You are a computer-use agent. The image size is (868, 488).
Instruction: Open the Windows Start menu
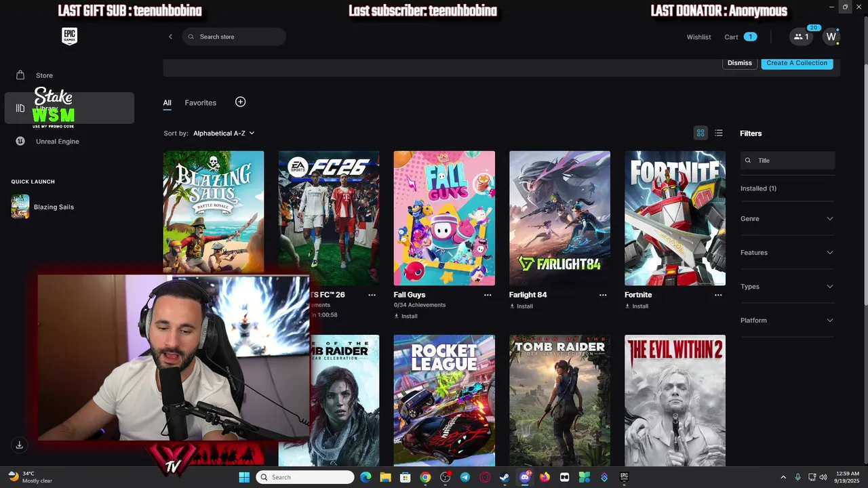click(x=244, y=477)
